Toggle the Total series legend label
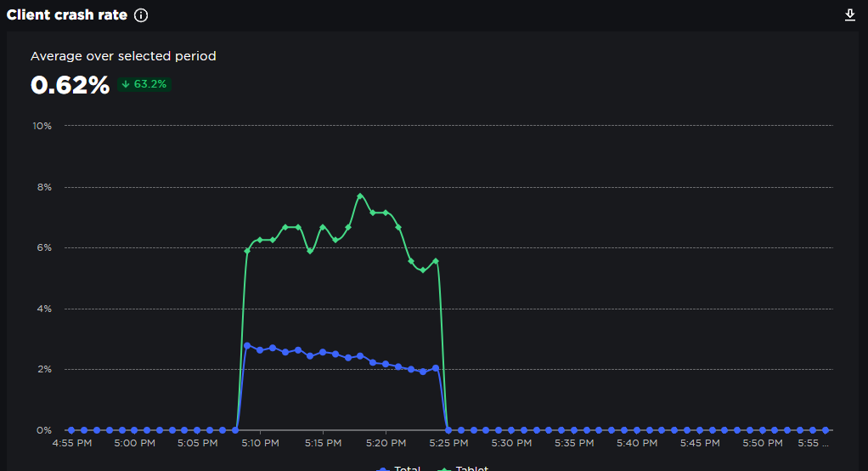Image resolution: width=868 pixels, height=471 pixels. point(407,468)
